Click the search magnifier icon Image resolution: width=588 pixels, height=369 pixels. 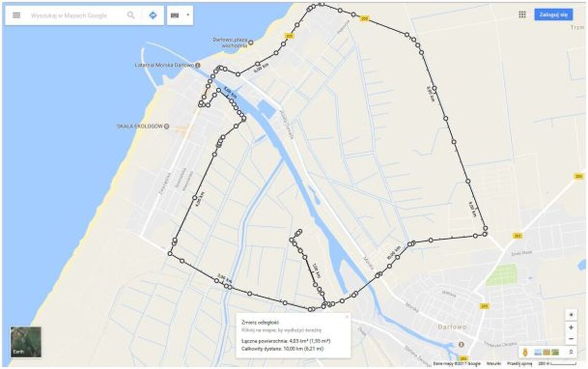(x=131, y=15)
